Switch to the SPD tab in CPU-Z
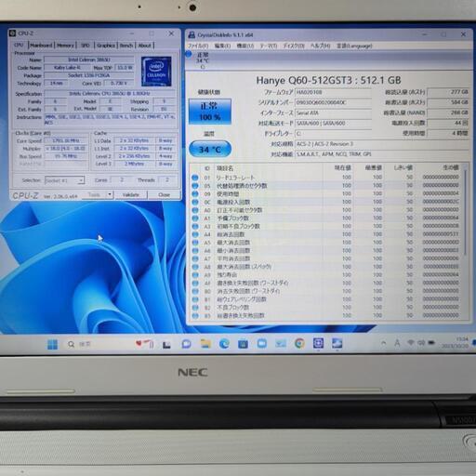Viewport: 476px width, 476px height. tap(86, 46)
